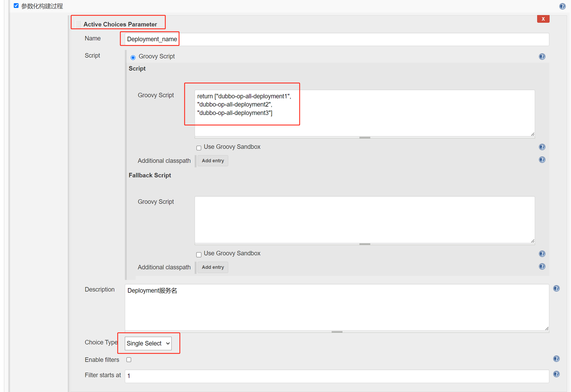Open help for fallback Use Groovy Sandbox
The height and width of the screenshot is (392, 571).
(x=542, y=254)
